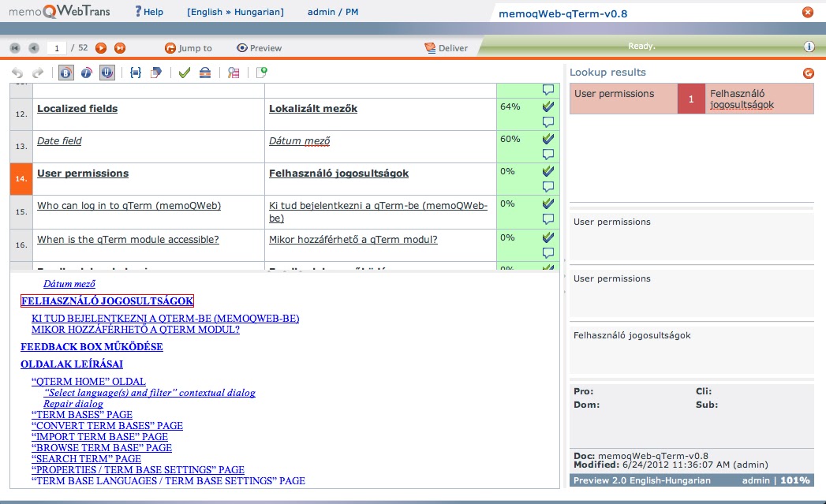Click the red hit number 1 badge
826x504 pixels.
pos(691,99)
